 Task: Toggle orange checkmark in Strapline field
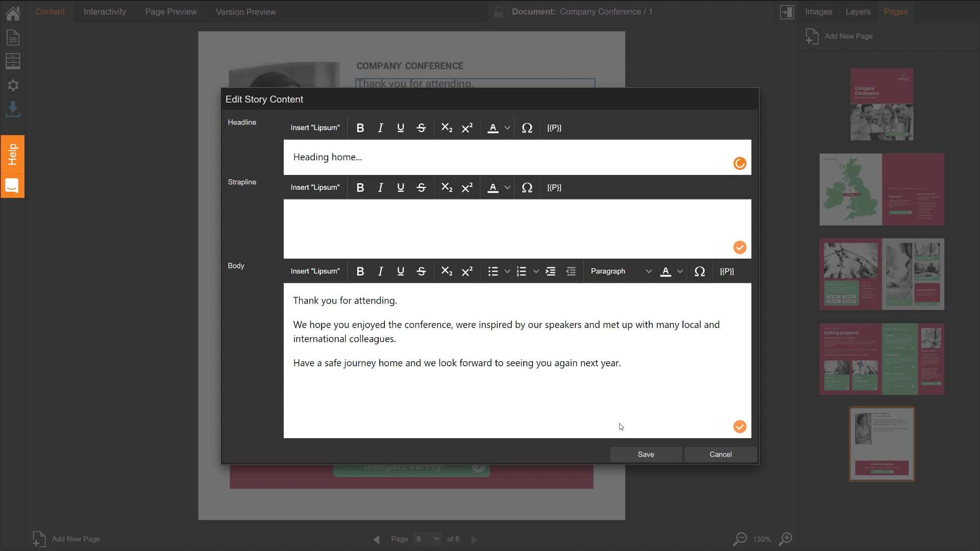(x=740, y=247)
